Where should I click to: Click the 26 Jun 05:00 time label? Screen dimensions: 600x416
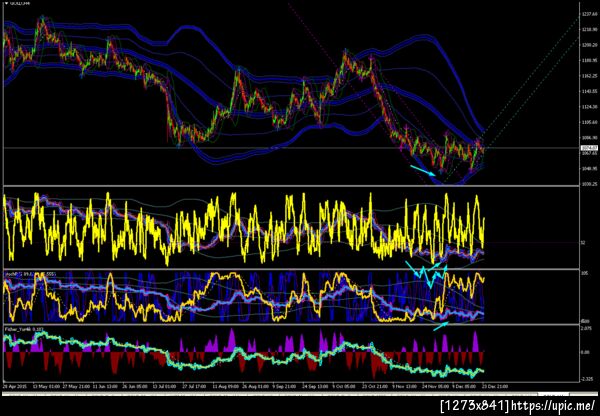[134, 387]
